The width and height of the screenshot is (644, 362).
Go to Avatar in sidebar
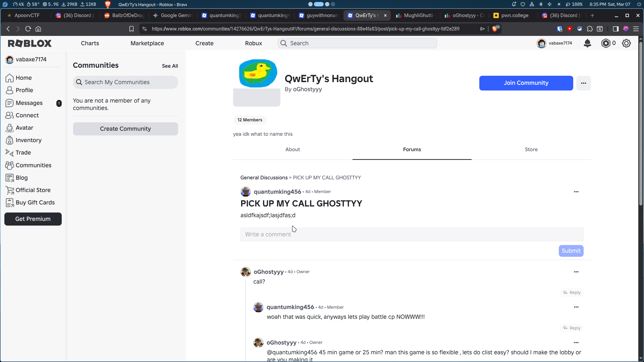point(24,128)
